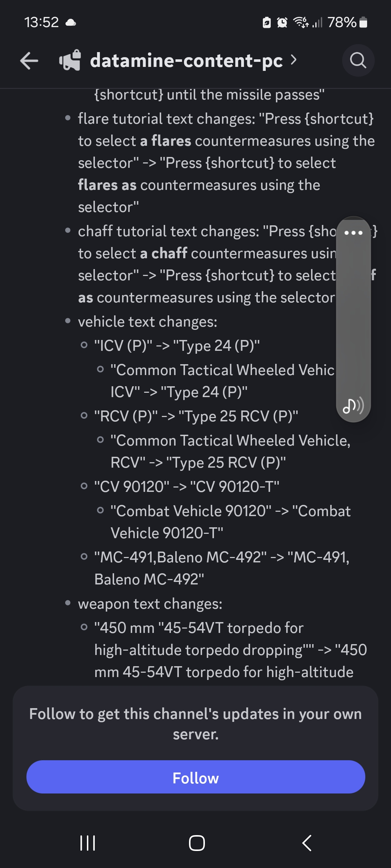The height and width of the screenshot is (868, 391).
Task: Tap the media sound note icon
Action: (x=353, y=405)
